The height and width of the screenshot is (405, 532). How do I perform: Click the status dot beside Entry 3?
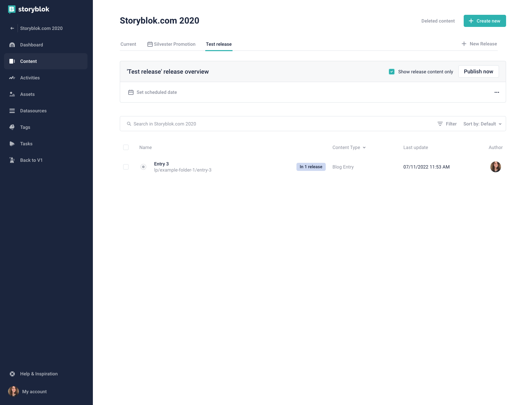(x=143, y=167)
